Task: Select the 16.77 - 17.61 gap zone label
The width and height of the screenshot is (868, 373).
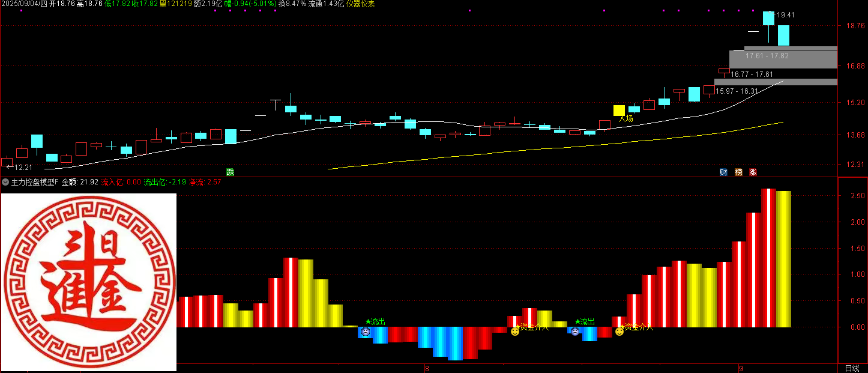Action: click(x=751, y=74)
